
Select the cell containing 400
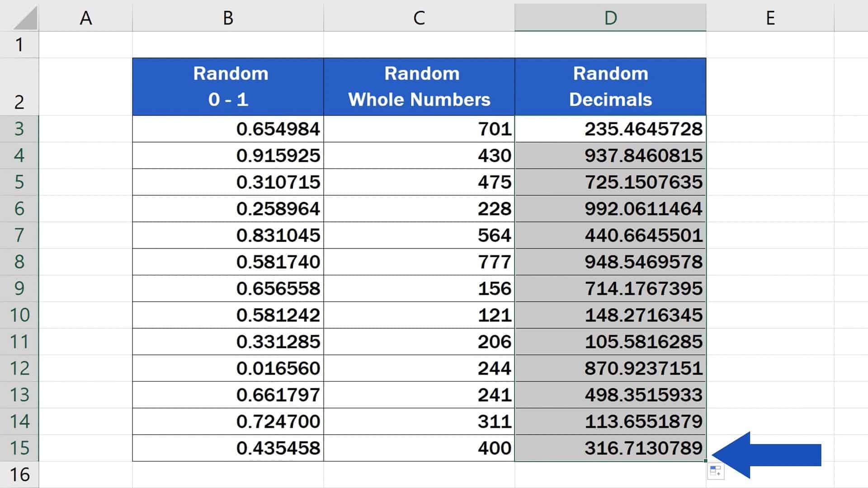click(419, 447)
